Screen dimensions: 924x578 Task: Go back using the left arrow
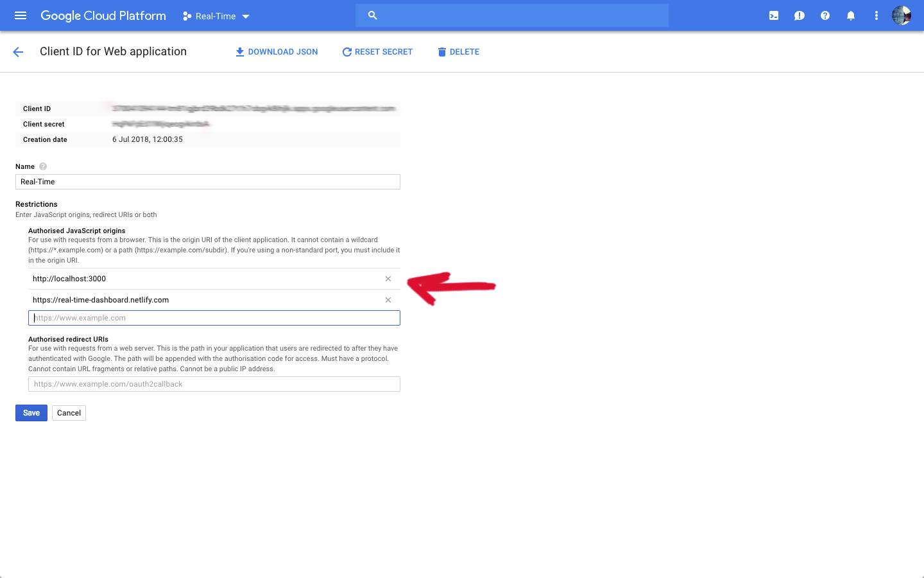(x=18, y=52)
